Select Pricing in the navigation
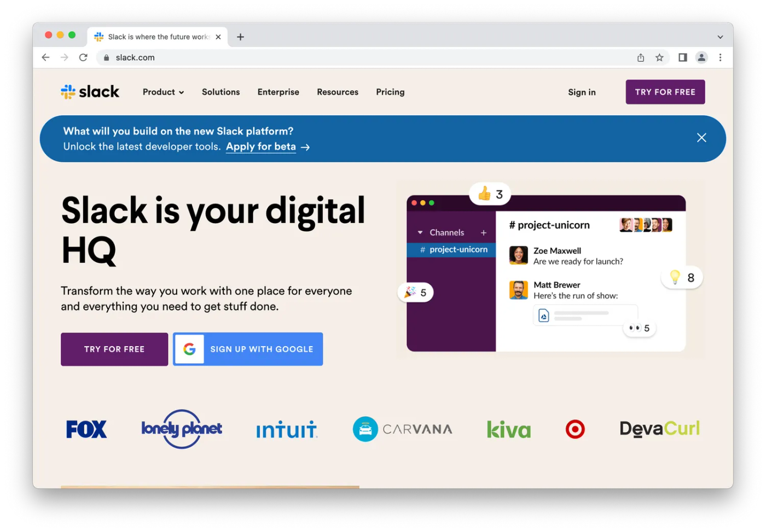The height and width of the screenshot is (532, 766). 390,92
